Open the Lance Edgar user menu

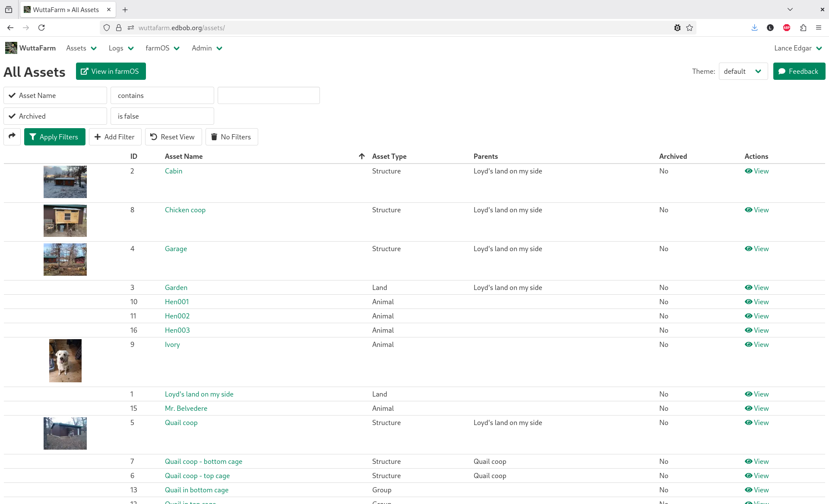[797, 48]
